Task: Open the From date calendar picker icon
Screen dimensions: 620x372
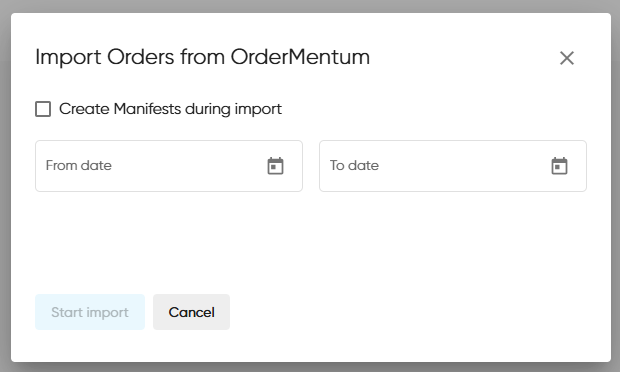Action: pos(275,166)
